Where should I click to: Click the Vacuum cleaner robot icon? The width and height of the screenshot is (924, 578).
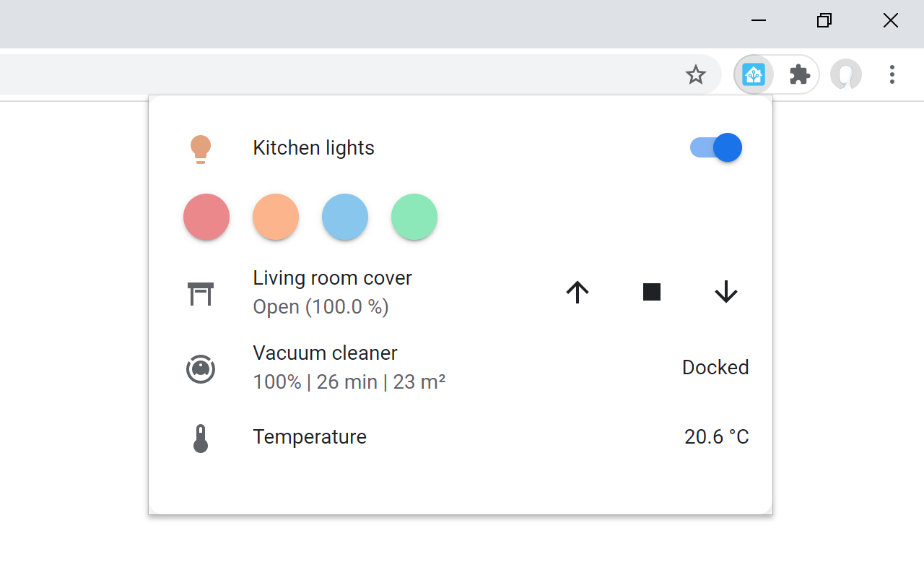(x=201, y=368)
